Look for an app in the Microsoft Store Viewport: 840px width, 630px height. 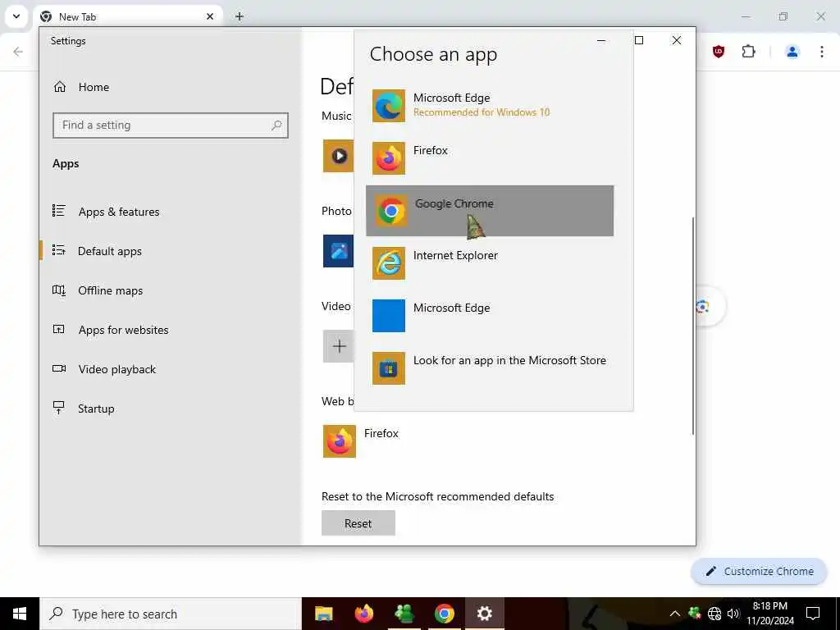490,368
